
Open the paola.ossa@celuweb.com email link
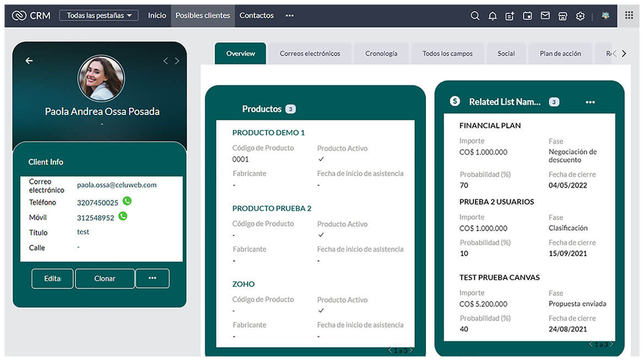tap(117, 185)
